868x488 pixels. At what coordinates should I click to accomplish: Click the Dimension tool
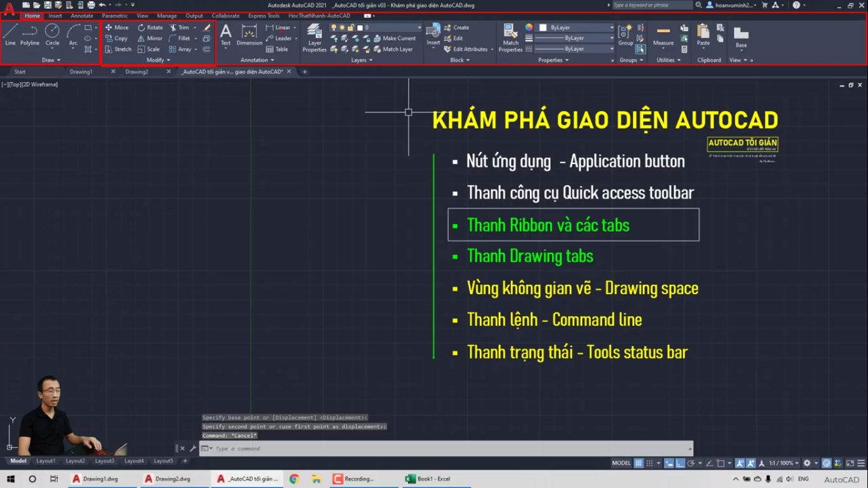(249, 35)
